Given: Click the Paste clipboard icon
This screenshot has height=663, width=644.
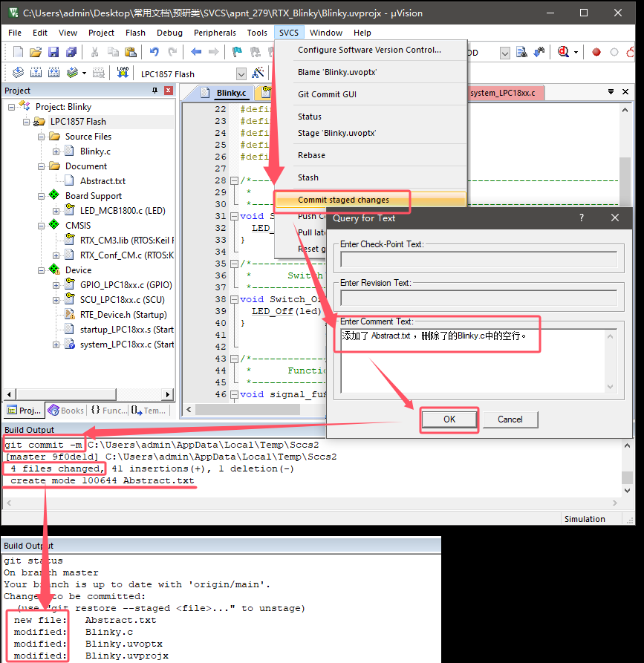Looking at the screenshot, I should tap(131, 52).
